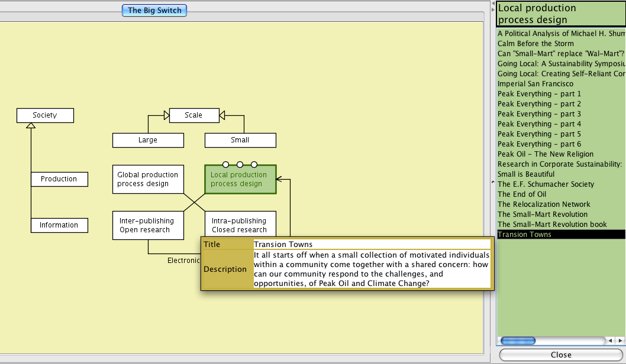Screen dimensions: 626x364
Task: Select the Transion Towns list entry
Action: point(524,235)
